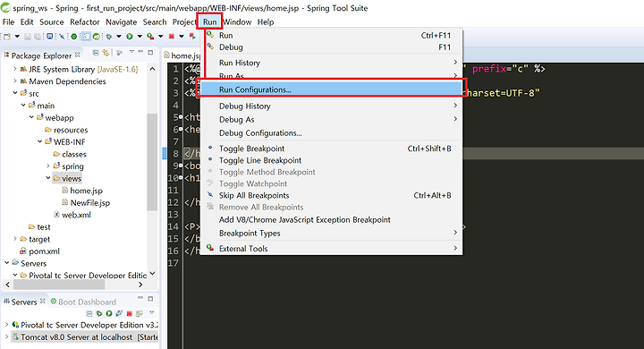Select Tomcat v8.0 Server at localhost
The width and height of the screenshot is (644, 349).
(x=85, y=337)
